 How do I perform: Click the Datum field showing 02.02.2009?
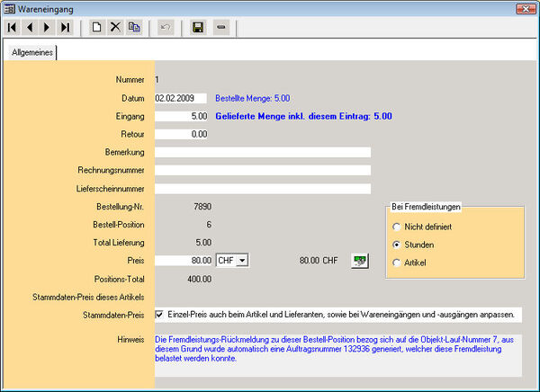point(181,98)
